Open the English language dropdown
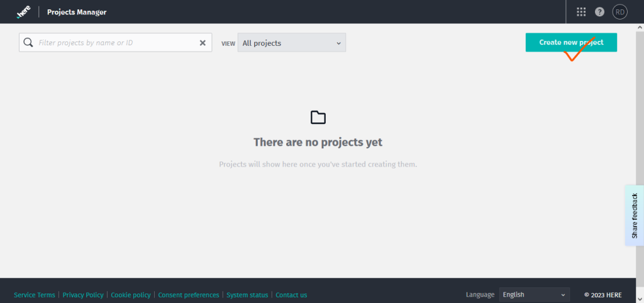644x303 pixels. coord(534,294)
